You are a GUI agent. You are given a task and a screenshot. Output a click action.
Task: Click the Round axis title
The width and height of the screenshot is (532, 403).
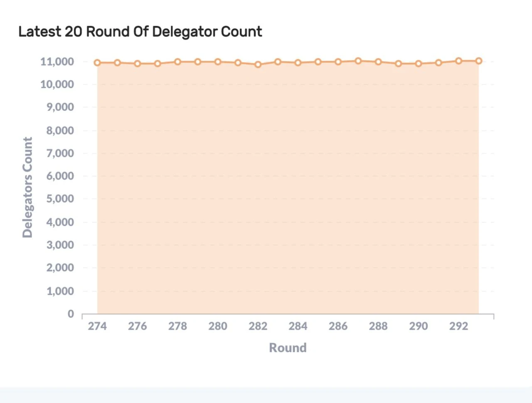(288, 348)
